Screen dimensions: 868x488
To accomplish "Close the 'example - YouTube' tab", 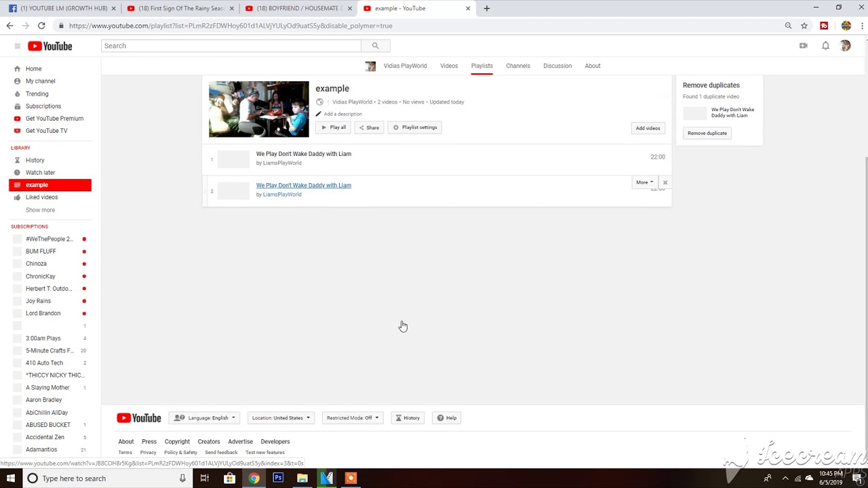I will coord(468,8).
